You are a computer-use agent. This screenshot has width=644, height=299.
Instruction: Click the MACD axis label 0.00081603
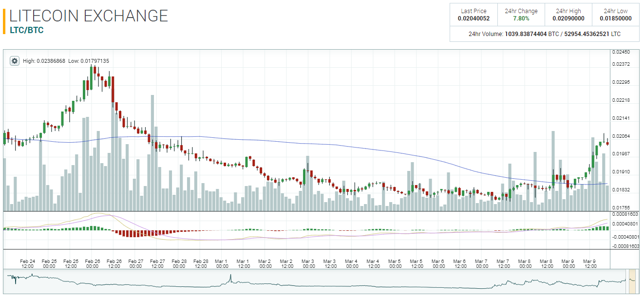coord(625,214)
